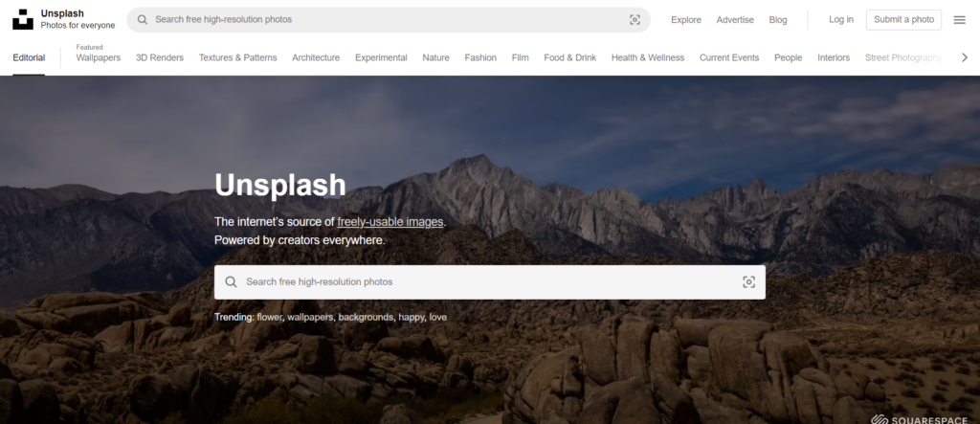The height and width of the screenshot is (424, 980).
Task: Open the Nature category tab
Action: pos(435,57)
